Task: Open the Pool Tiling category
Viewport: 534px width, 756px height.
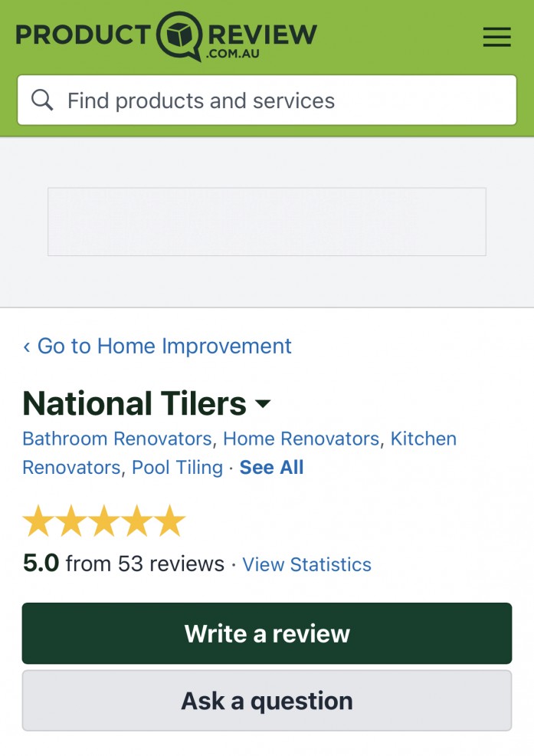Action: [177, 467]
